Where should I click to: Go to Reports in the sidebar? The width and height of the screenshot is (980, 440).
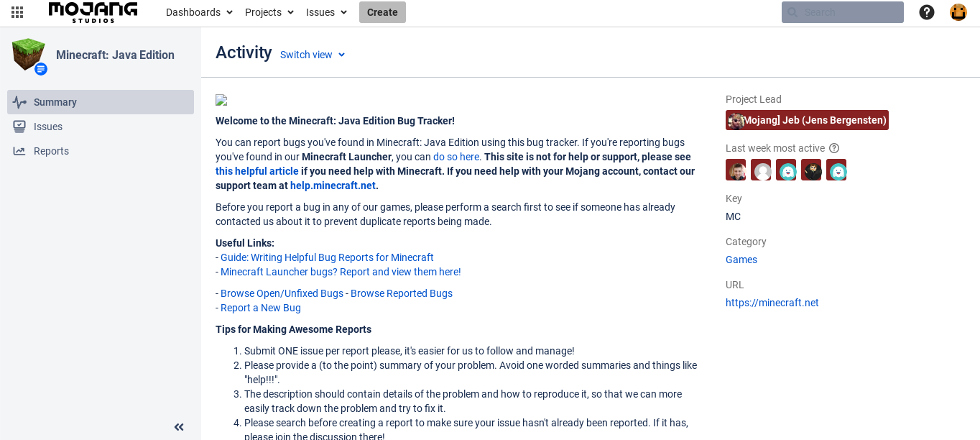(51, 151)
